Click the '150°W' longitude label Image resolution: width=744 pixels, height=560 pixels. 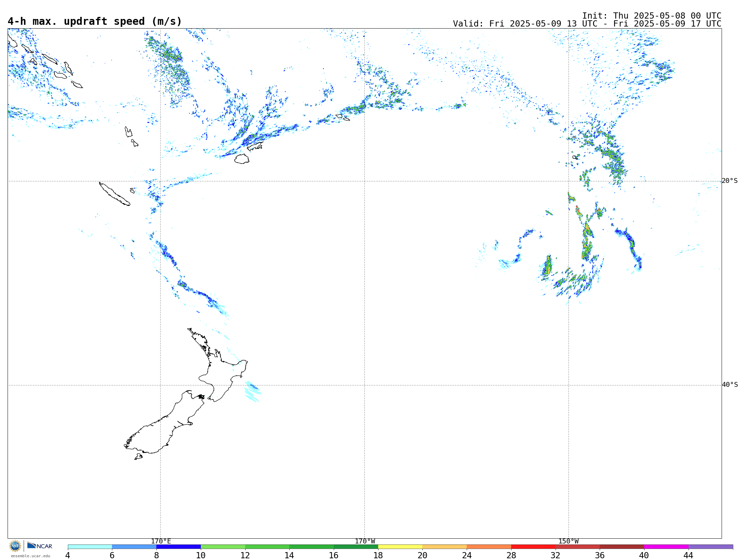568,541
